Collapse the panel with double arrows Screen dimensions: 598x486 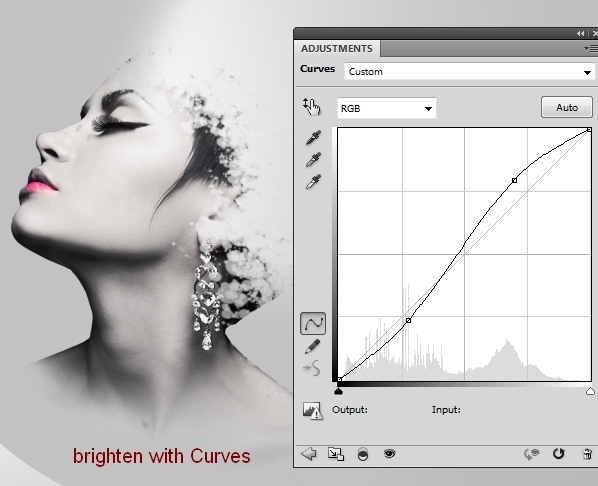(x=580, y=34)
